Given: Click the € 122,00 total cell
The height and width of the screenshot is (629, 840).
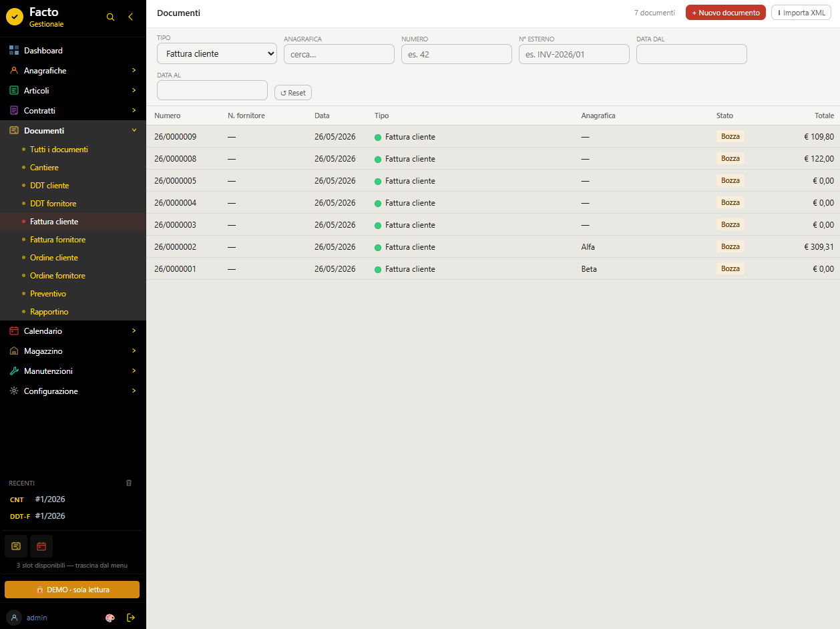Looking at the screenshot, I should pyautogui.click(x=819, y=159).
